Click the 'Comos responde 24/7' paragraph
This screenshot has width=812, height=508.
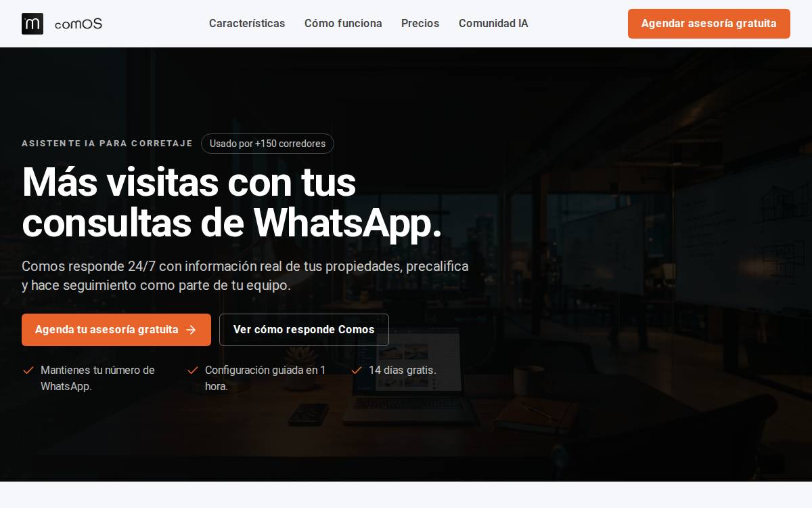tap(245, 276)
